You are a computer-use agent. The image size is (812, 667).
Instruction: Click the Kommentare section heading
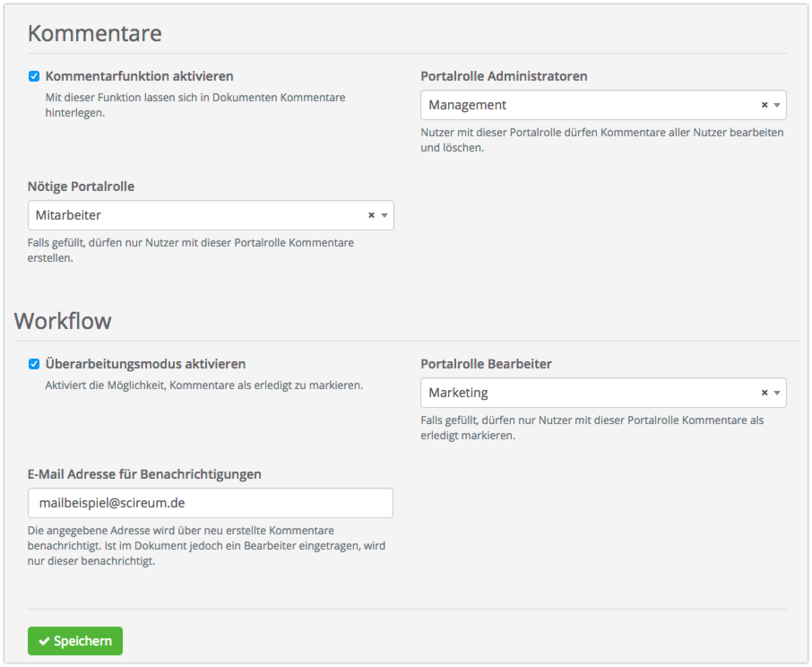94,33
